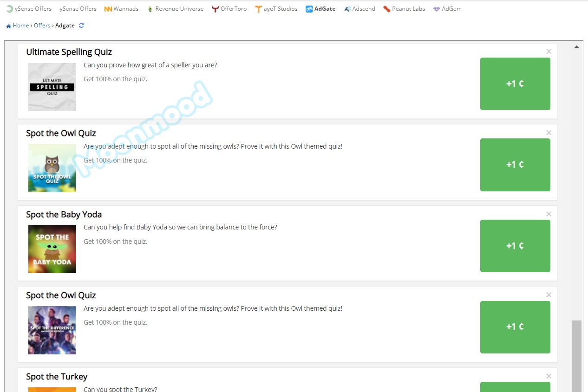
Task: Click the blue AdGate logo icon
Action: click(x=309, y=9)
